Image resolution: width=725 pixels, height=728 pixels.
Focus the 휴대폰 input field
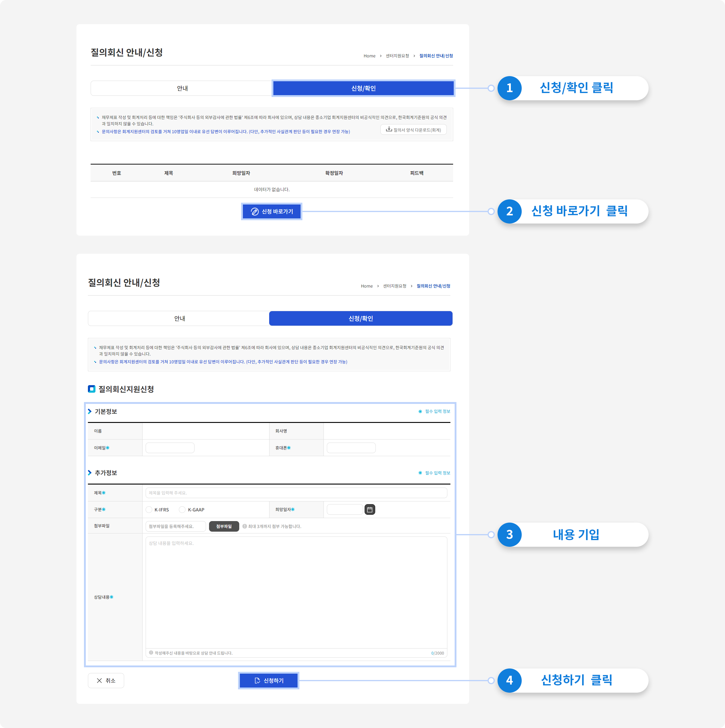pyautogui.click(x=351, y=448)
